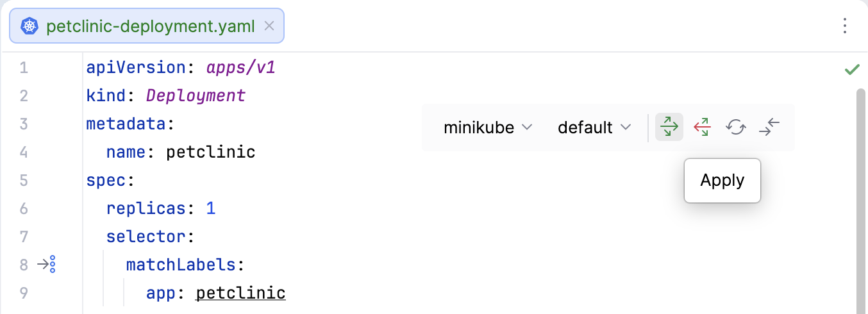Click the underlined petclinic app value

240,293
